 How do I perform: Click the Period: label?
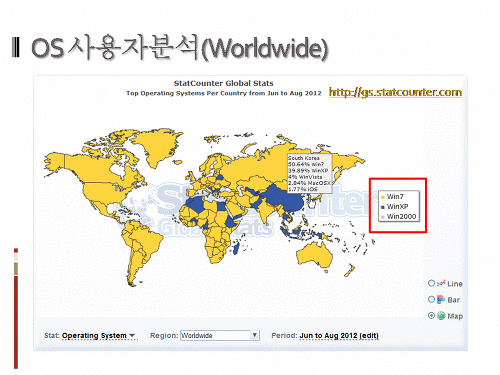tap(284, 335)
